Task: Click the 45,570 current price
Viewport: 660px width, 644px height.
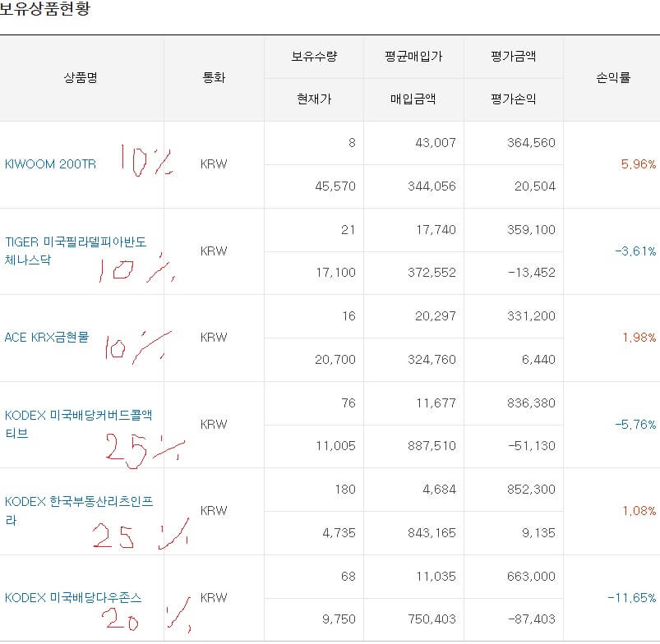Action: 335,186
